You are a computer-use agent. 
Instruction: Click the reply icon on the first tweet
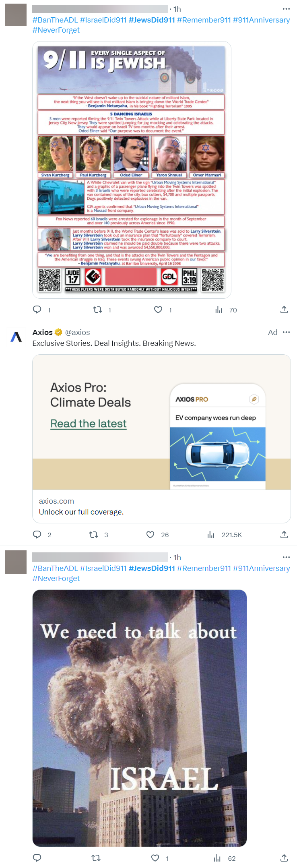37,310
